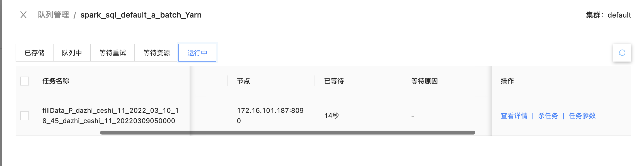Open the 队列中 tab

pos(71,52)
